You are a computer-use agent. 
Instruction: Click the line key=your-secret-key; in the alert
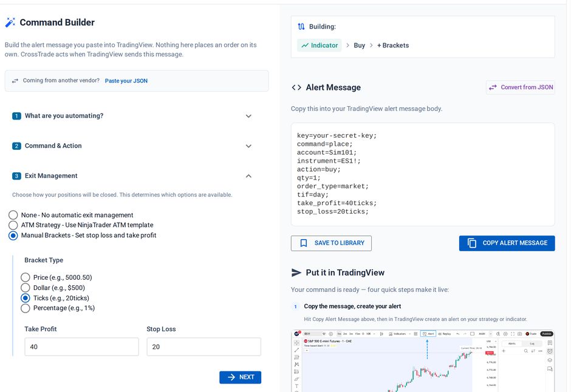(x=337, y=136)
